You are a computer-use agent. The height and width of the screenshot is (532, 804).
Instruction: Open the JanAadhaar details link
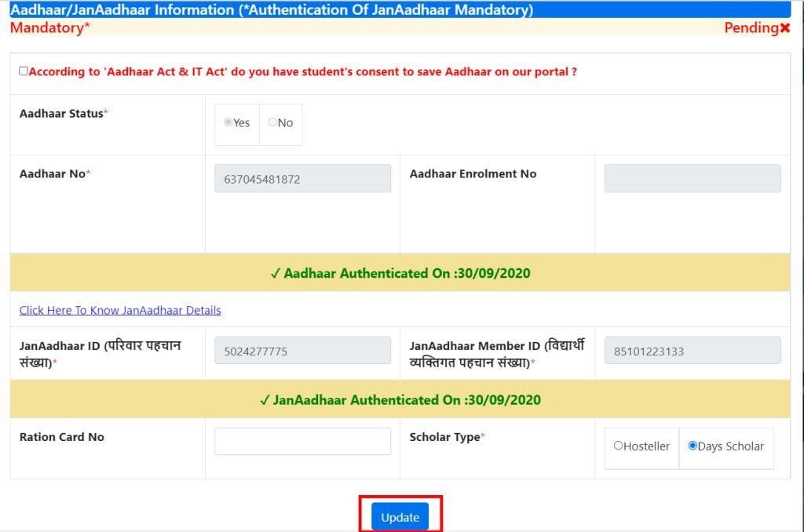click(119, 310)
